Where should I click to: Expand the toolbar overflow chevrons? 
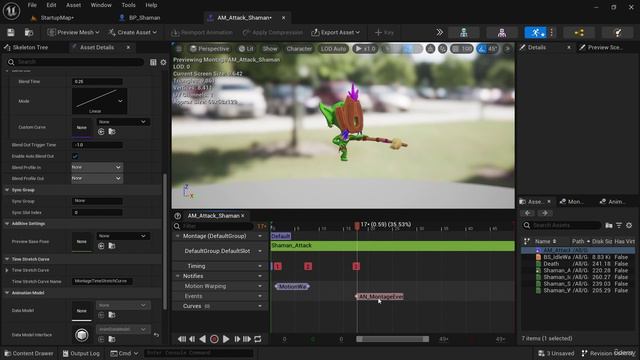pos(440,32)
